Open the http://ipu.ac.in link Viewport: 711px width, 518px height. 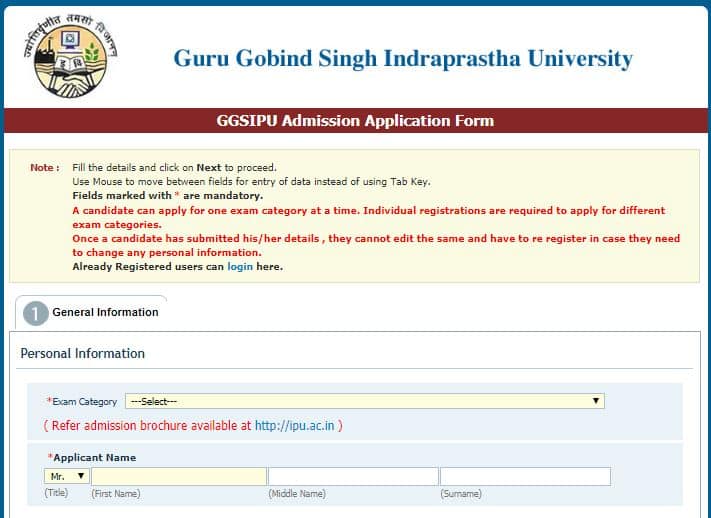point(294,426)
